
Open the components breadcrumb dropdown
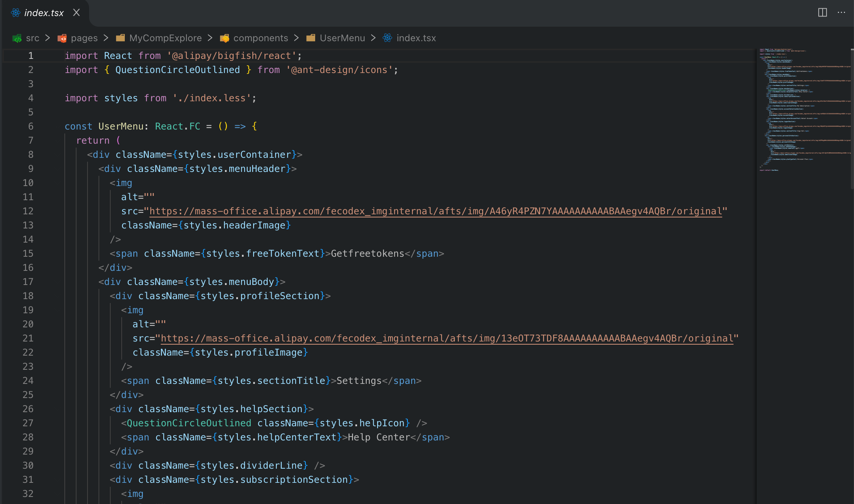[x=261, y=38]
